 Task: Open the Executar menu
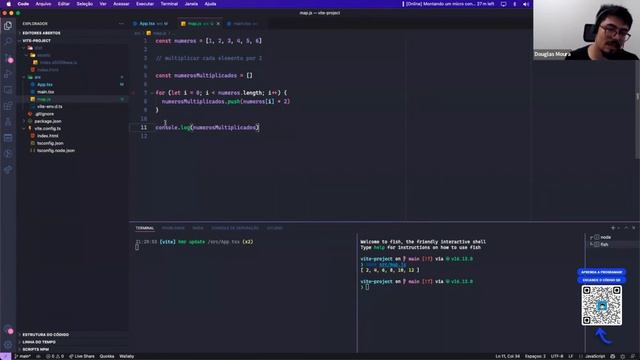[145, 4]
